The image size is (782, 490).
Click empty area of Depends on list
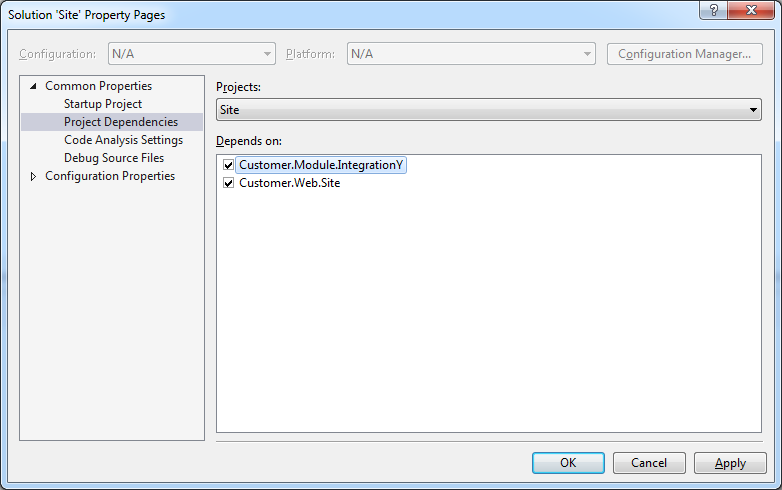pos(488,320)
